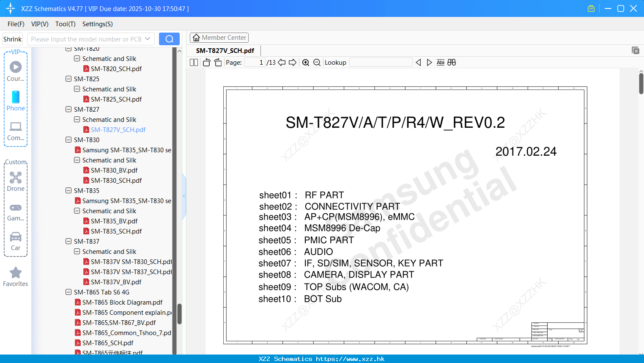Open the Tool(T) menu
Screen dimensions: 644x363
point(66,24)
